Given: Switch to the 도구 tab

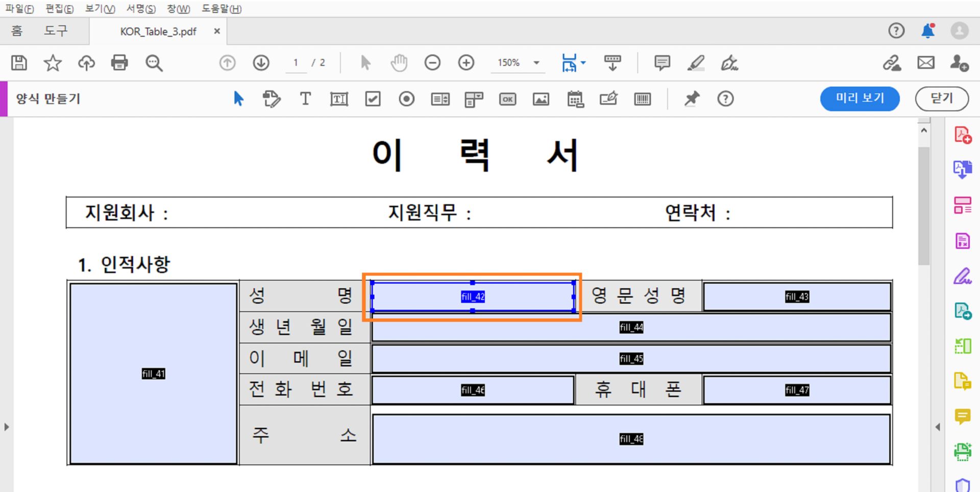Looking at the screenshot, I should [56, 31].
